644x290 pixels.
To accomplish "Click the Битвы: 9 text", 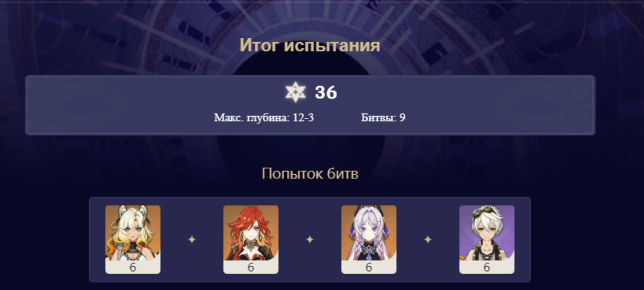I will pyautogui.click(x=383, y=117).
